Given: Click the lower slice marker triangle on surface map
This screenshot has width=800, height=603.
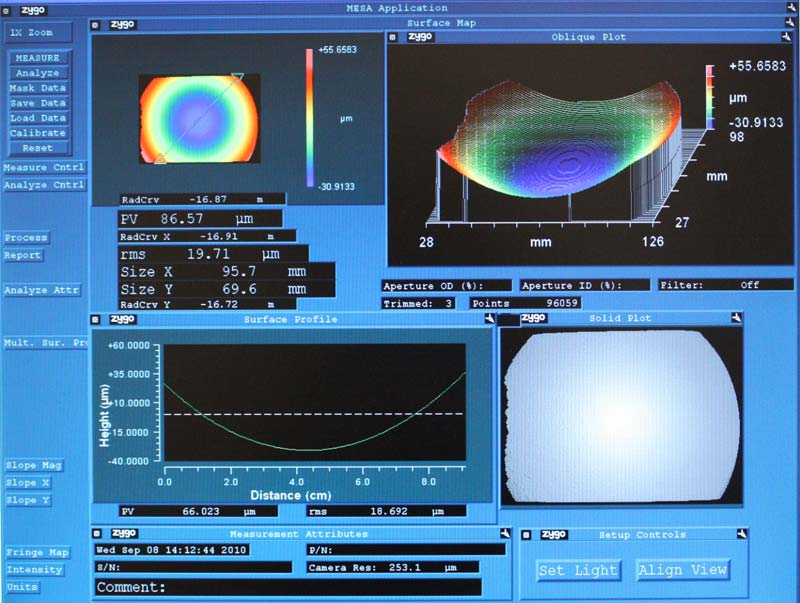Looking at the screenshot, I should pyautogui.click(x=160, y=159).
